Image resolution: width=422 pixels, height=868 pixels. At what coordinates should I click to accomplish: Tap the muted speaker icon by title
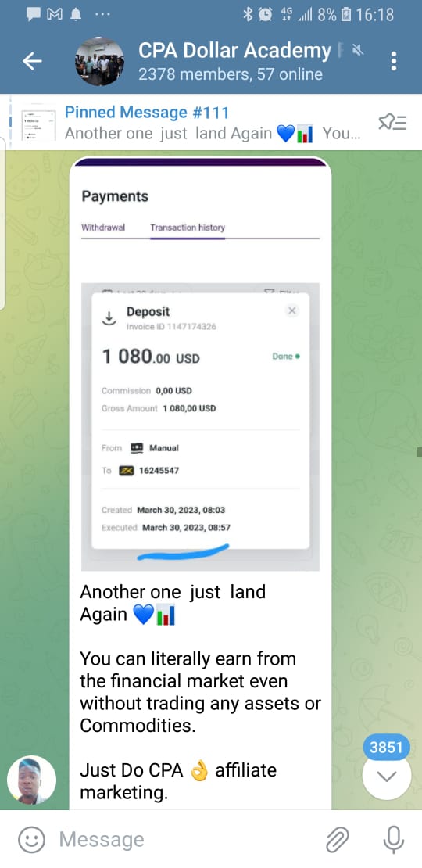click(x=358, y=51)
